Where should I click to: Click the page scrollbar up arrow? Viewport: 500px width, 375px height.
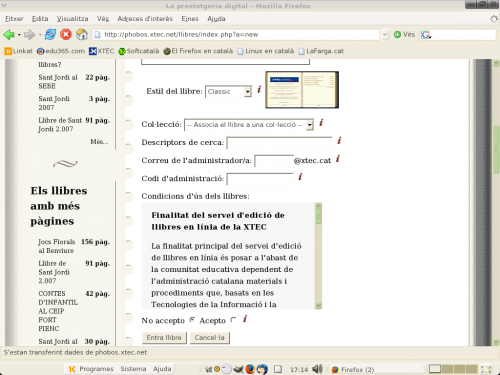(496, 63)
